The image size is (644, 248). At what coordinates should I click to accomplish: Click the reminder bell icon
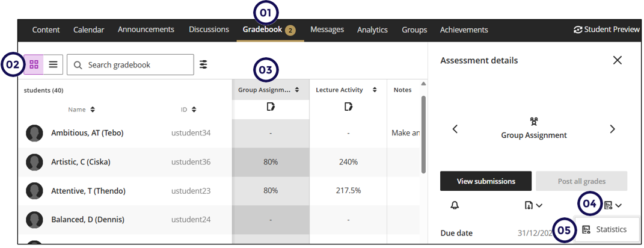click(x=455, y=205)
